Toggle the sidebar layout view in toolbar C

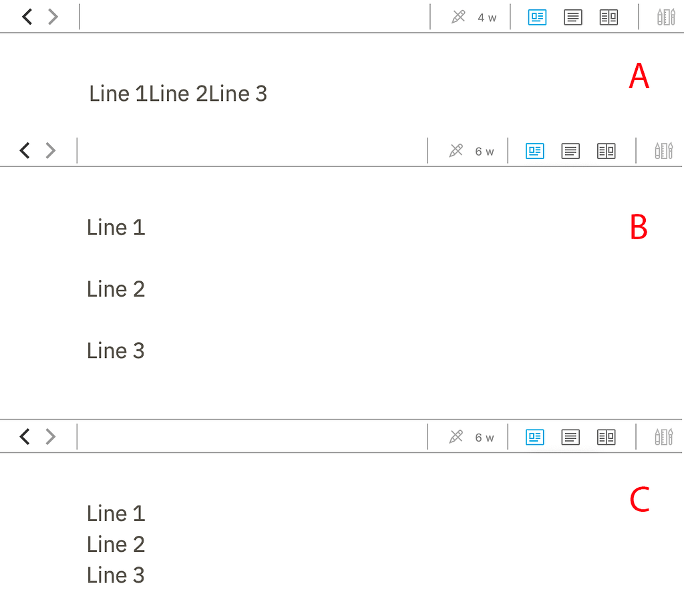(534, 437)
